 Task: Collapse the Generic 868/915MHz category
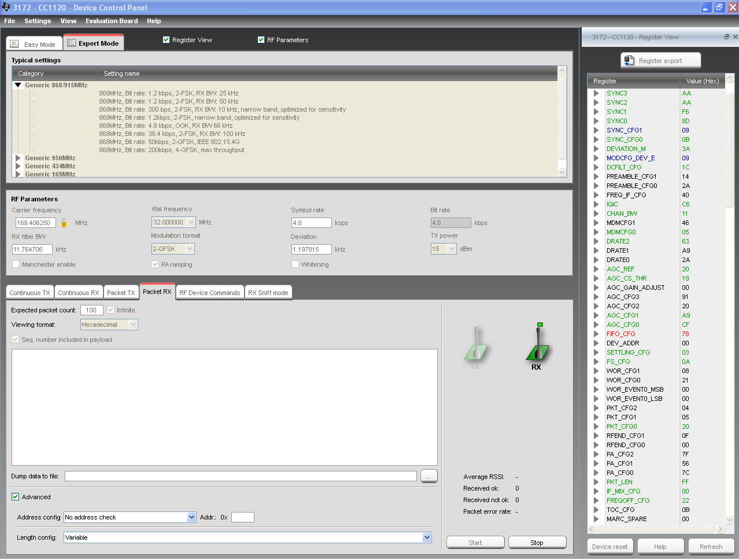[18, 85]
